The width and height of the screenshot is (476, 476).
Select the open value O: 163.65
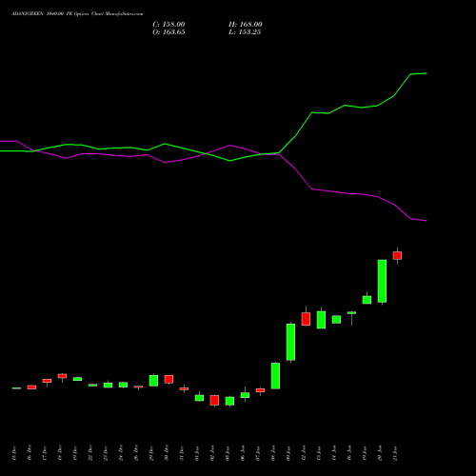169,32
